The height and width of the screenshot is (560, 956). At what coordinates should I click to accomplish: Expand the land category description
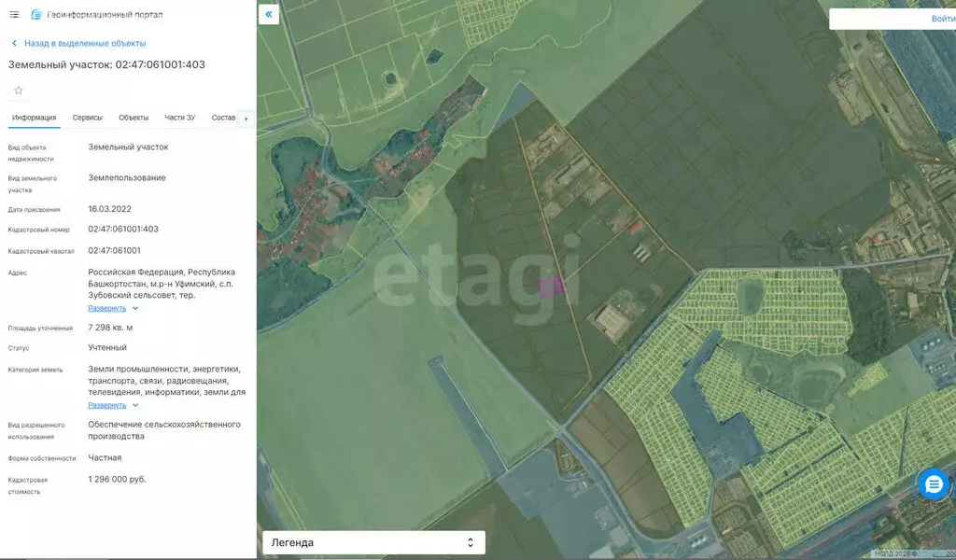(106, 405)
